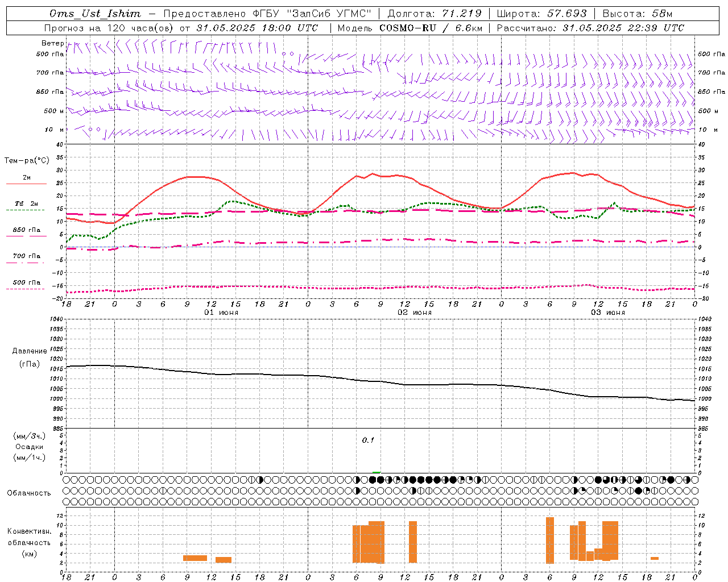728x582 pixels.
Task: Click the Тем-ра(°C) axis title
Action: (x=27, y=161)
